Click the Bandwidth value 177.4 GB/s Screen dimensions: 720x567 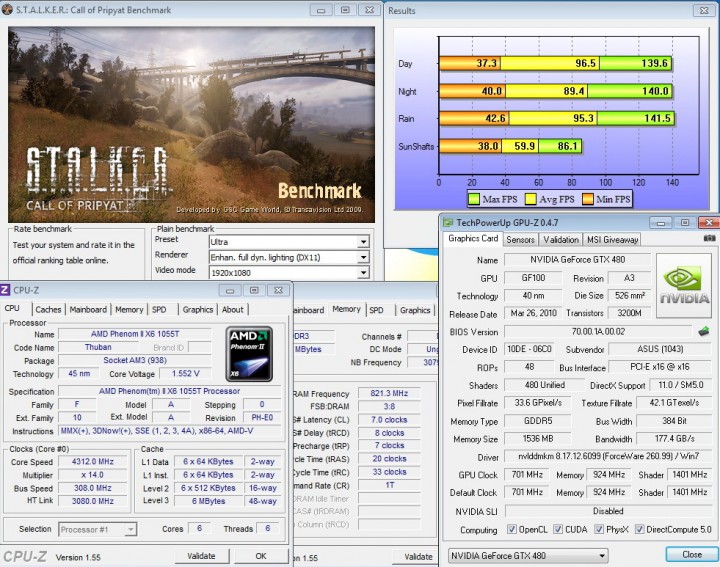click(x=674, y=439)
